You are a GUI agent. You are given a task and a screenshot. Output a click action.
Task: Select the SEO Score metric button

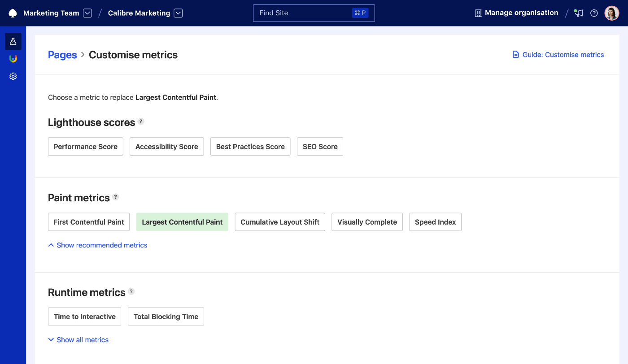pyautogui.click(x=320, y=146)
